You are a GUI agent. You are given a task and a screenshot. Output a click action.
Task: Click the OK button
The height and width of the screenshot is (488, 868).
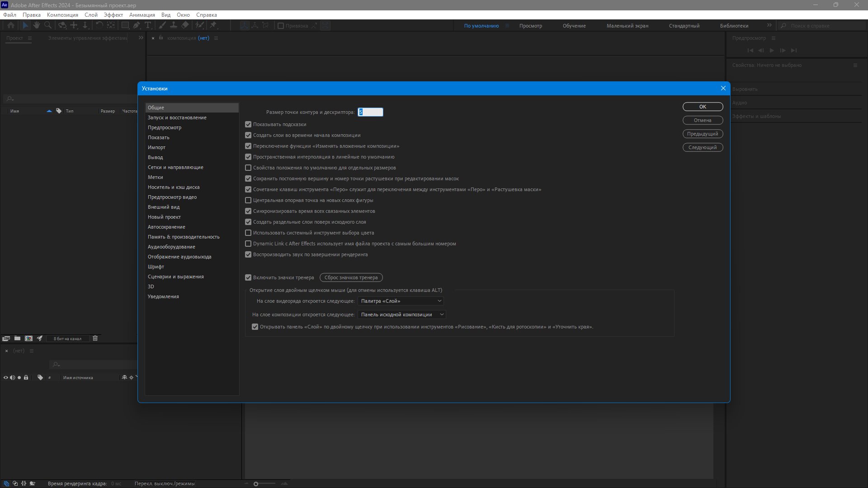[x=703, y=107]
